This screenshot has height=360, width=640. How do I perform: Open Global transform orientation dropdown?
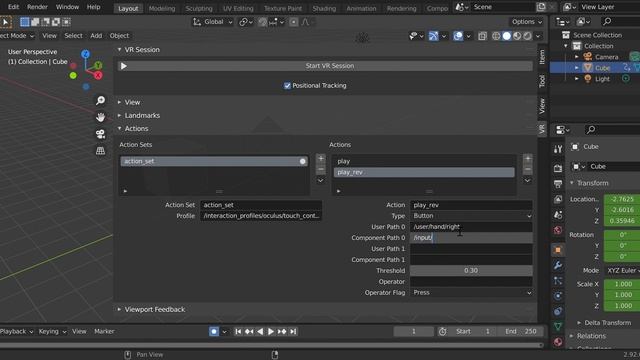click(x=213, y=22)
